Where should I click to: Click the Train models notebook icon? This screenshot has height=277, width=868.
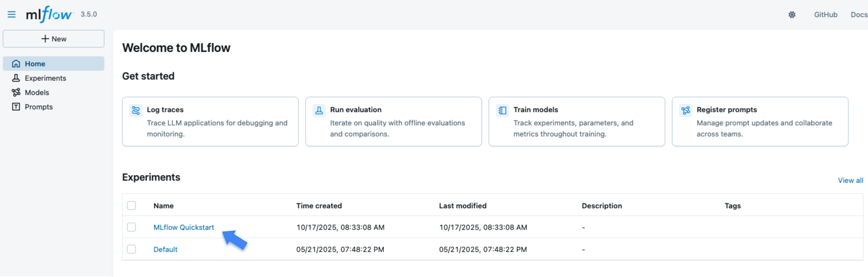click(x=502, y=111)
